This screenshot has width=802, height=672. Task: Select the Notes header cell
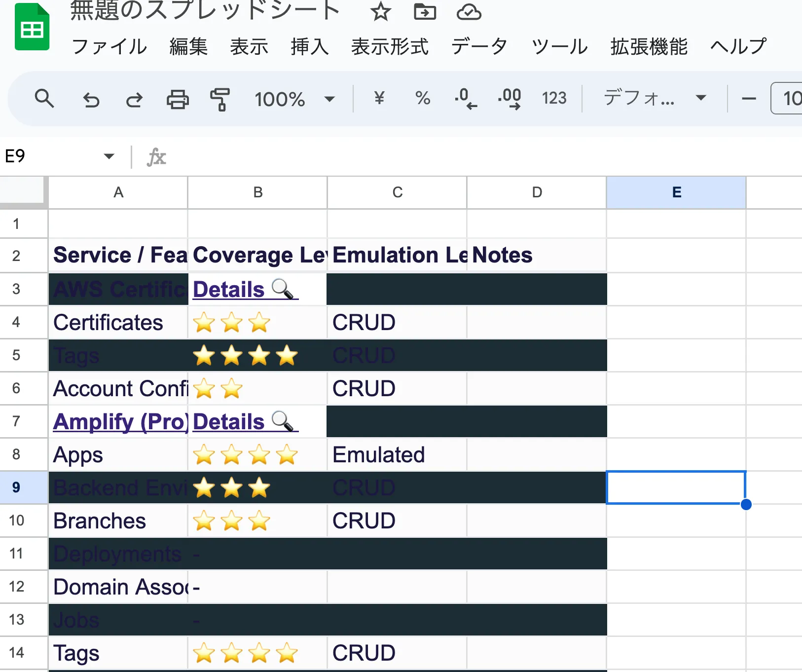pyautogui.click(x=537, y=256)
